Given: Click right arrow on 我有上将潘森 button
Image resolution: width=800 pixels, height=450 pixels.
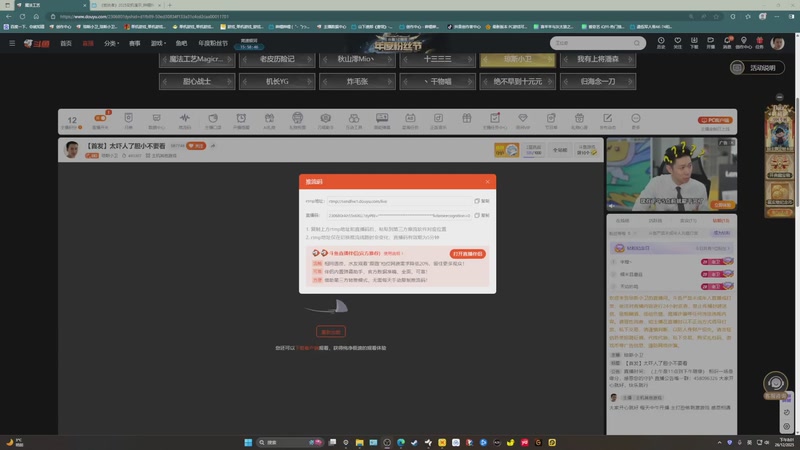Looking at the screenshot, I should pyautogui.click(x=630, y=59).
